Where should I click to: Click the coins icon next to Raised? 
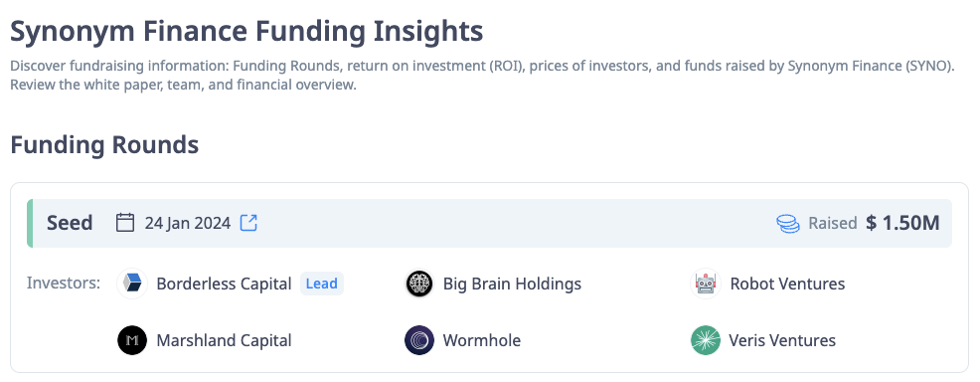(788, 223)
